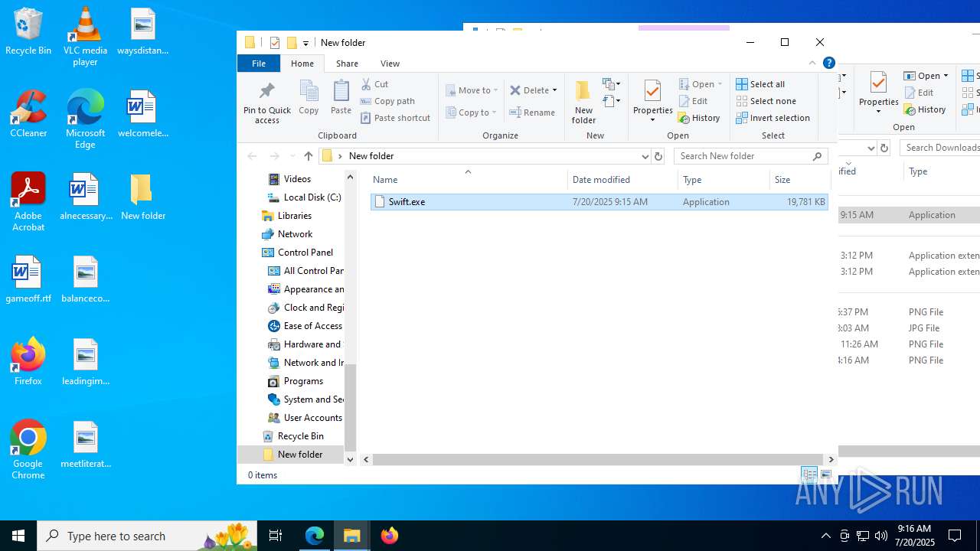This screenshot has height=551, width=980.
Task: Click the Cut scissors command
Action: [x=375, y=84]
